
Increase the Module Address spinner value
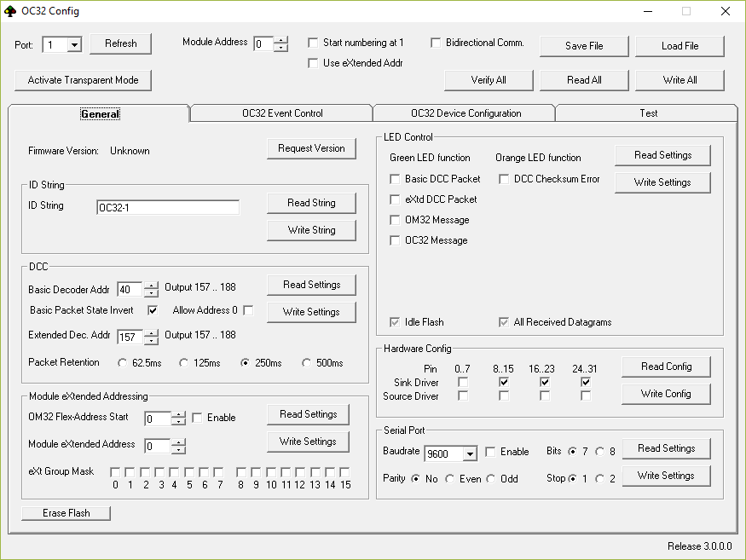(x=281, y=39)
